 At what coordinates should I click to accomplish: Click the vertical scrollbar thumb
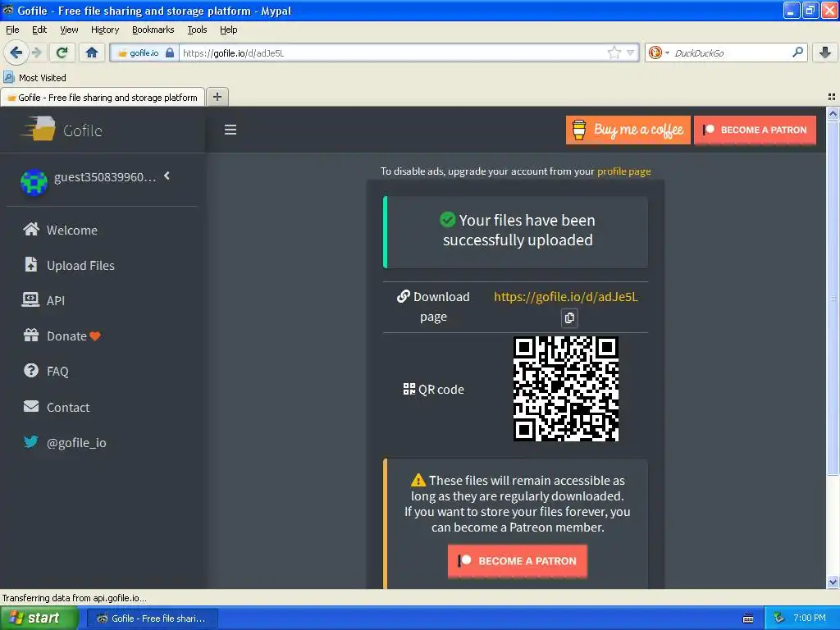(833, 297)
